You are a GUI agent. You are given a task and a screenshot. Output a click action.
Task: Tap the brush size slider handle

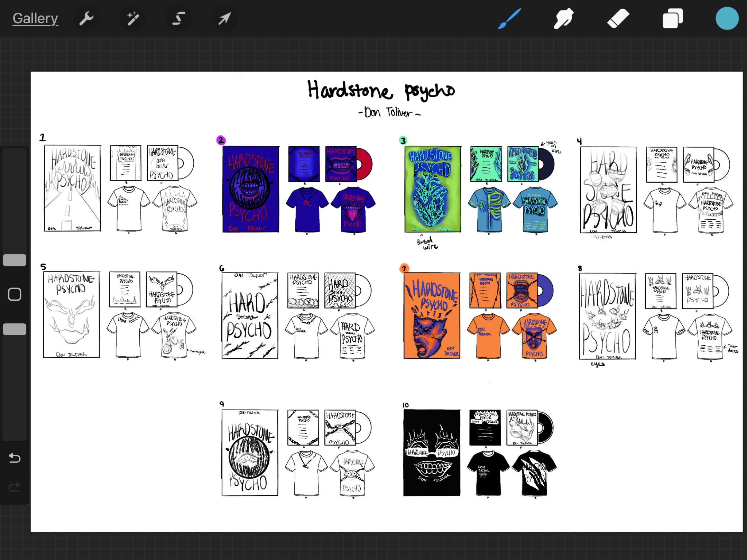(x=15, y=260)
